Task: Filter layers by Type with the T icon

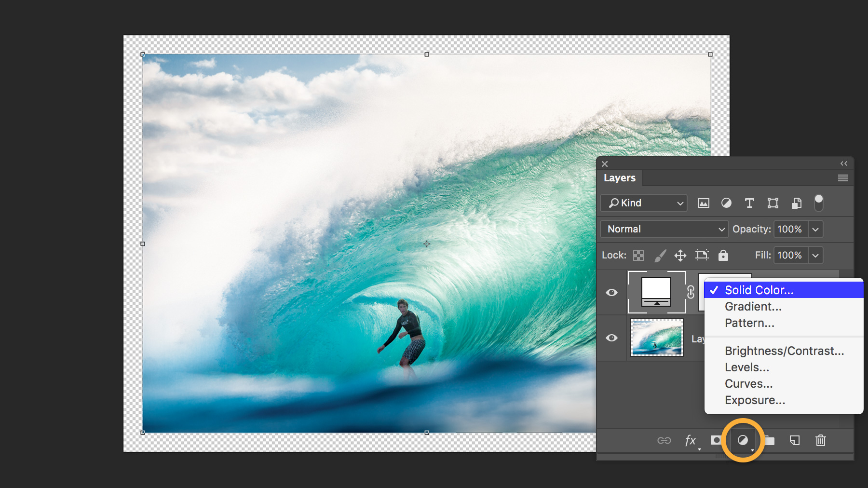Action: tap(749, 203)
